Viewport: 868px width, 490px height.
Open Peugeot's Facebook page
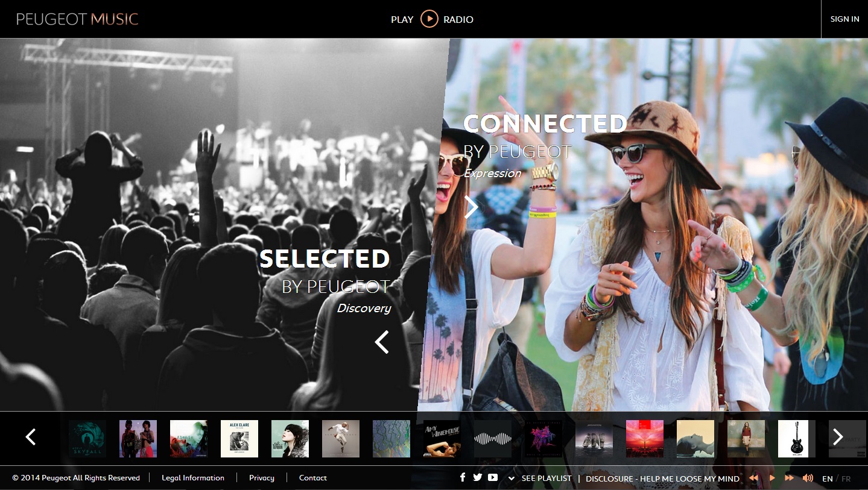click(x=463, y=477)
